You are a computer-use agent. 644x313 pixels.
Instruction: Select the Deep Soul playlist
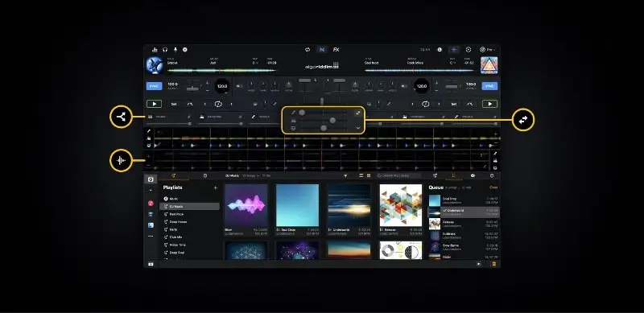click(x=189, y=253)
